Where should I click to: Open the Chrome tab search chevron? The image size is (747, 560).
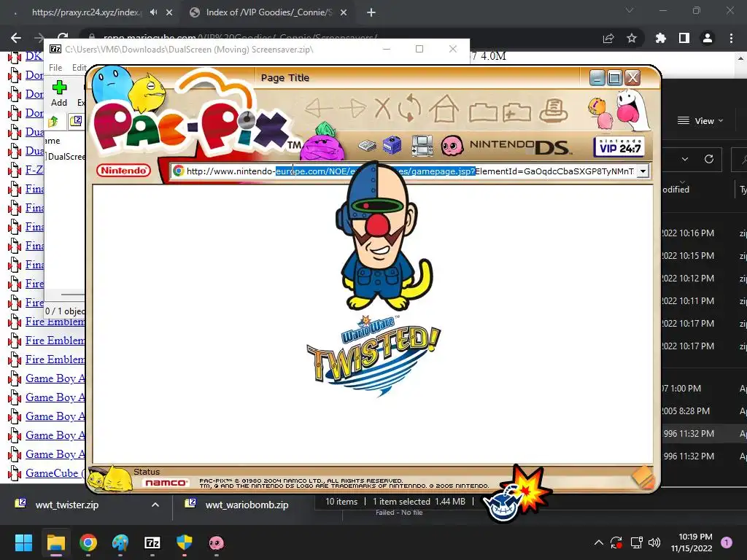coord(630,10)
